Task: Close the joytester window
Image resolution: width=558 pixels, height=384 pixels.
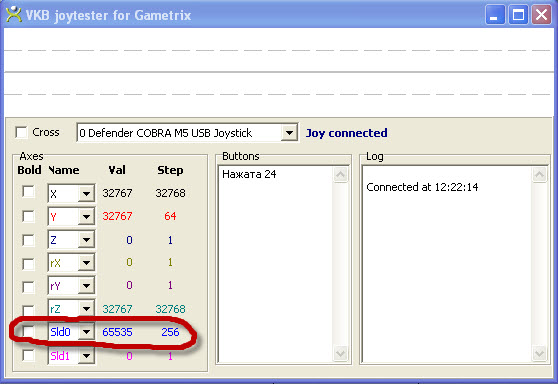Action: pos(541,15)
